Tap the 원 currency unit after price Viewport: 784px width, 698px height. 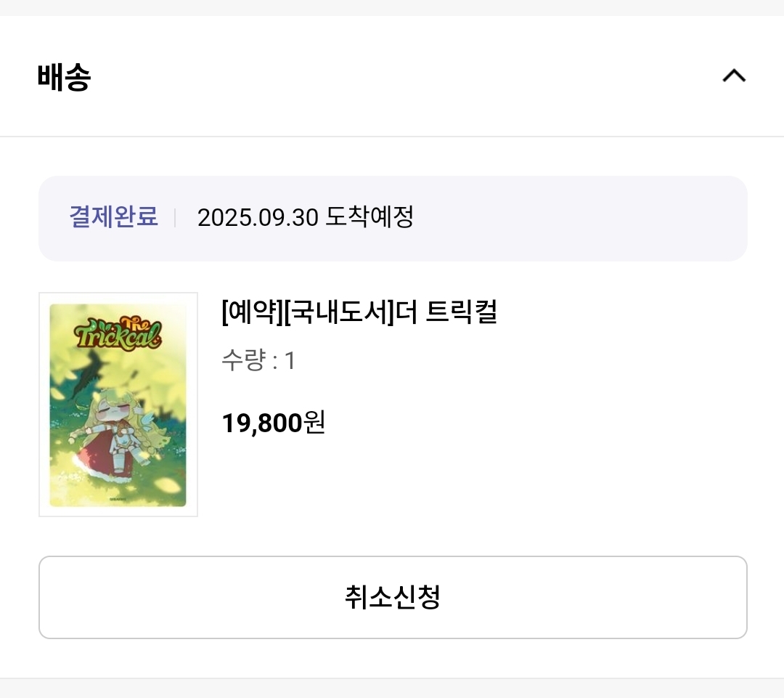pyautogui.click(x=314, y=422)
